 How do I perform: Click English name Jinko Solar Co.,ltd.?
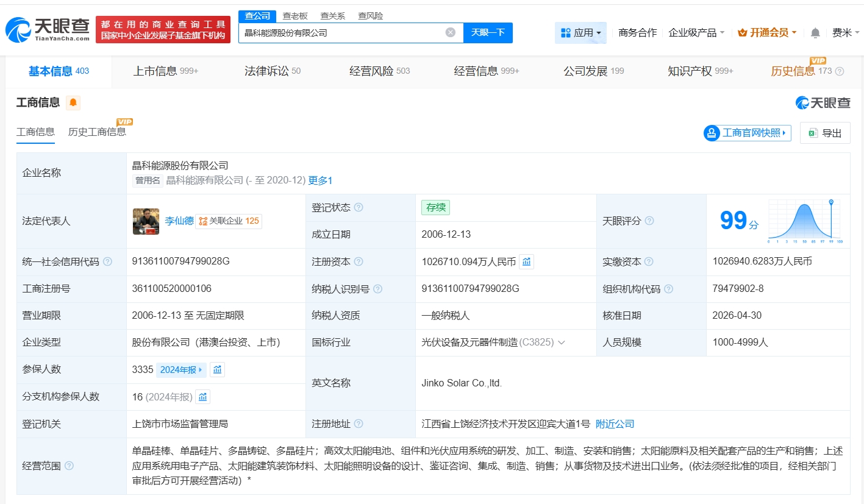click(462, 383)
